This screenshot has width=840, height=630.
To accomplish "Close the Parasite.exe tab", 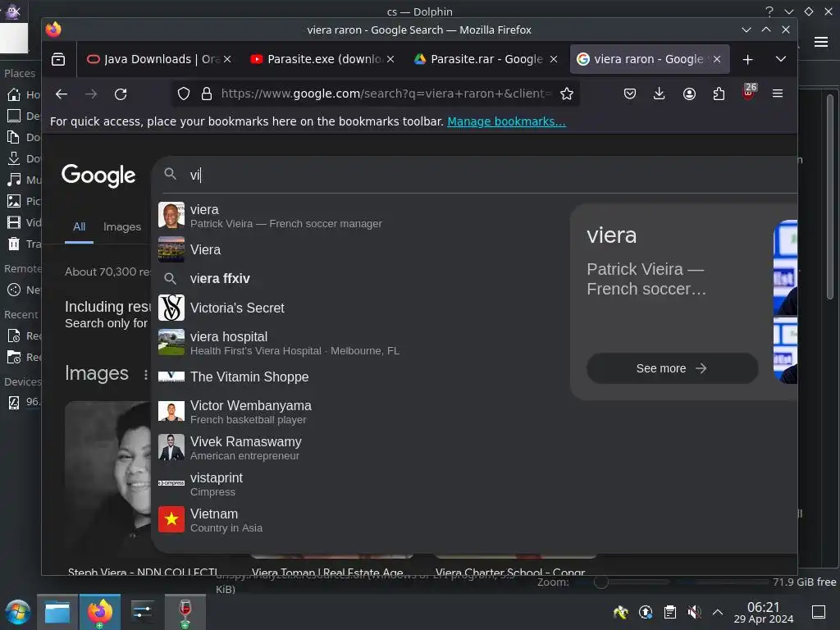I will coord(390,59).
